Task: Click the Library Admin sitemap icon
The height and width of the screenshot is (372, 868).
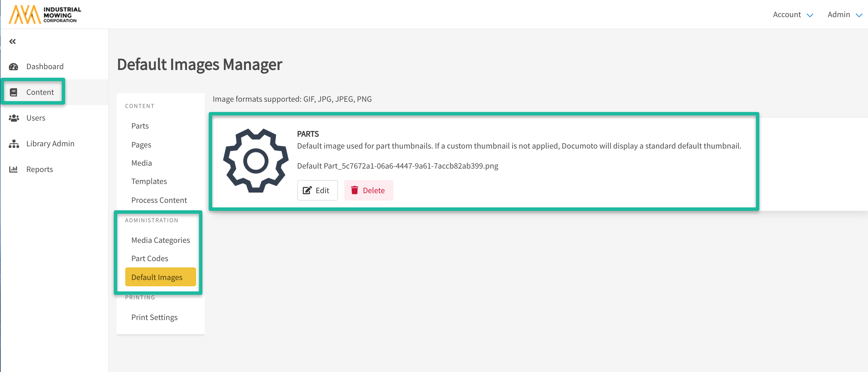Action: click(13, 144)
